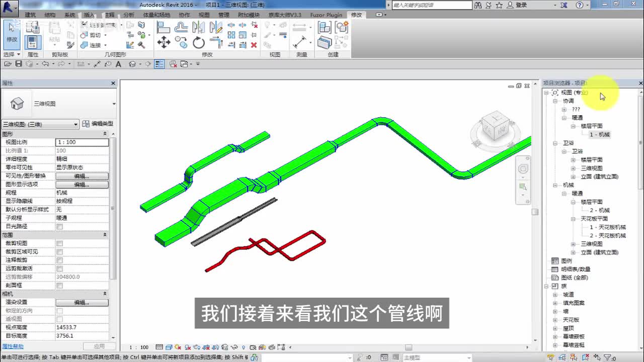Click the view's horizontal scrollbar thumb
Viewport: 644px width, 362px height.
coord(409,347)
